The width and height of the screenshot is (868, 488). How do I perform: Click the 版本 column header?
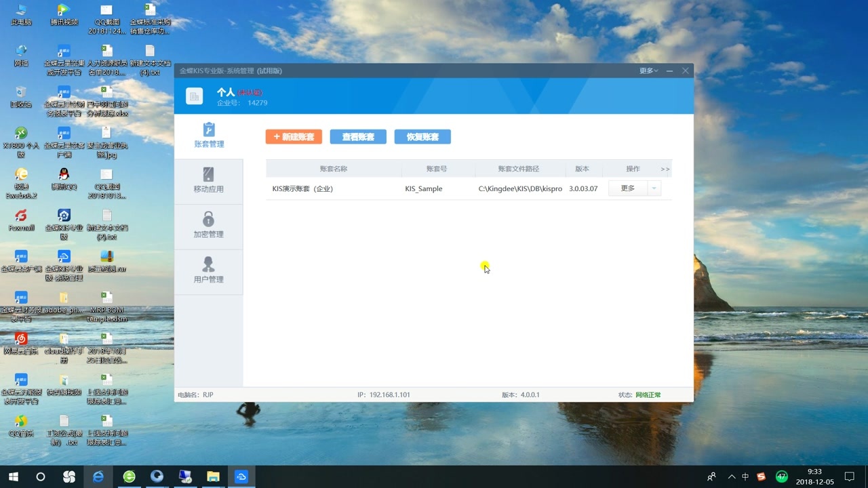tap(583, 169)
